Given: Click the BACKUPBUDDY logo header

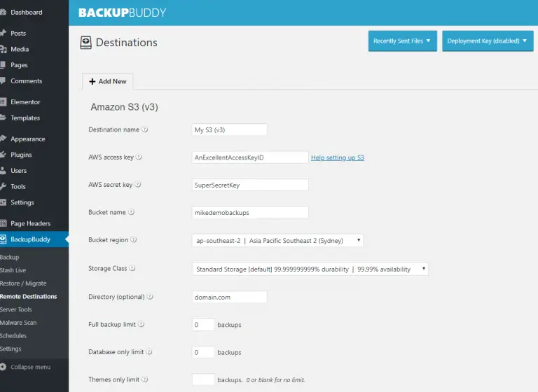Looking at the screenshot, I should (122, 13).
